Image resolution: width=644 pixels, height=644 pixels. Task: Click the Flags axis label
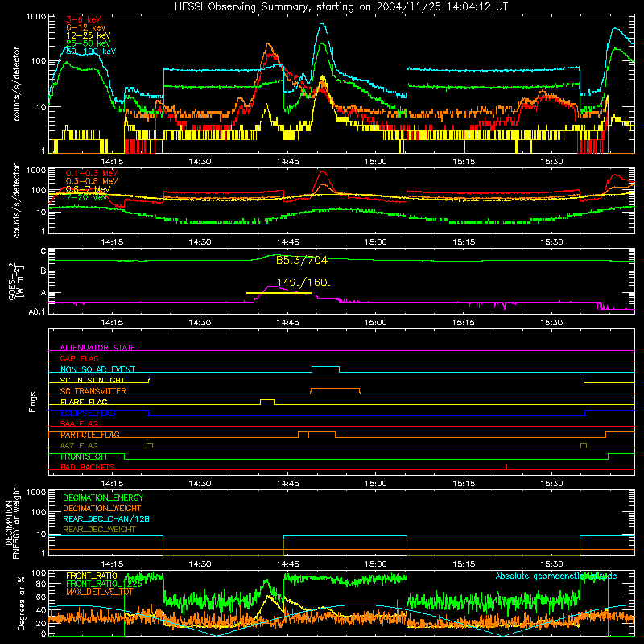pyautogui.click(x=33, y=402)
